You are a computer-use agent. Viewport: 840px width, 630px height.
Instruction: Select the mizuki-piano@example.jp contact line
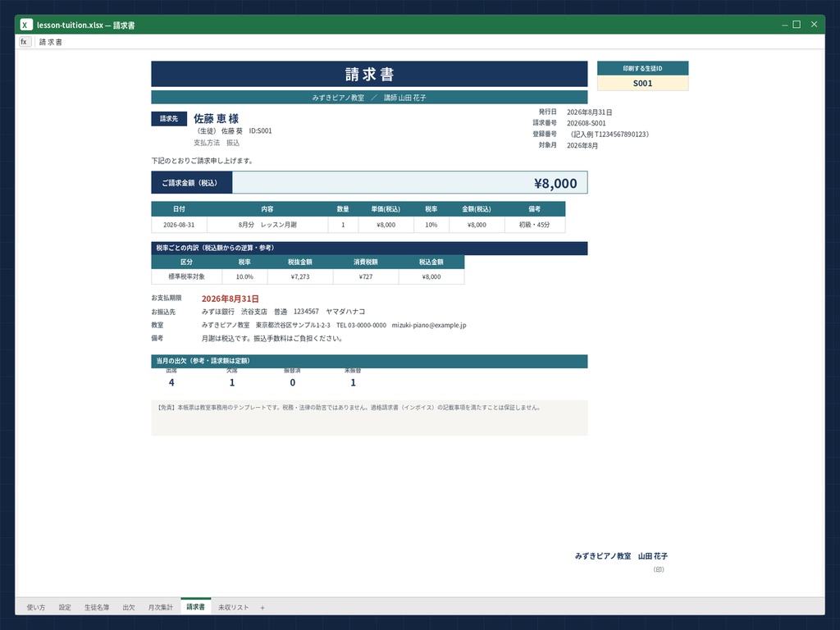(x=334, y=325)
